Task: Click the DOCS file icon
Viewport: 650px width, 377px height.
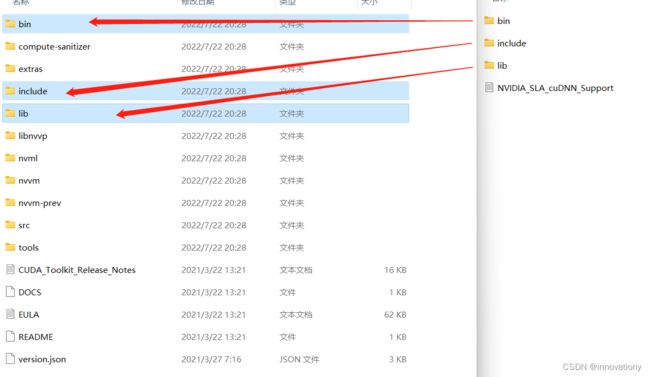Action: coord(10,292)
